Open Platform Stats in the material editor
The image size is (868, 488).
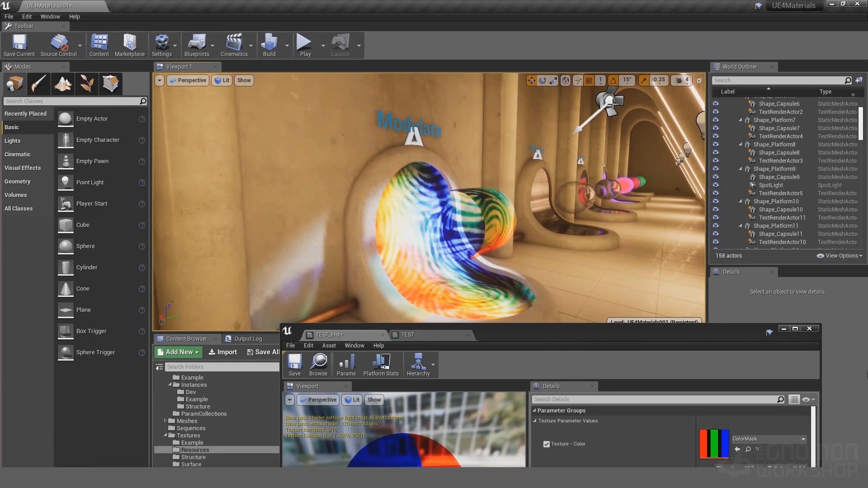click(x=381, y=365)
